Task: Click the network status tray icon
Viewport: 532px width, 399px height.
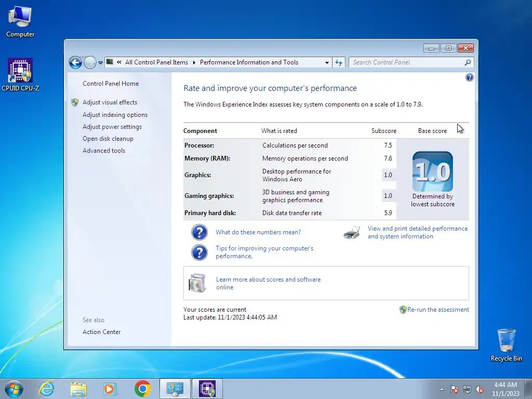Action: pyautogui.click(x=467, y=390)
